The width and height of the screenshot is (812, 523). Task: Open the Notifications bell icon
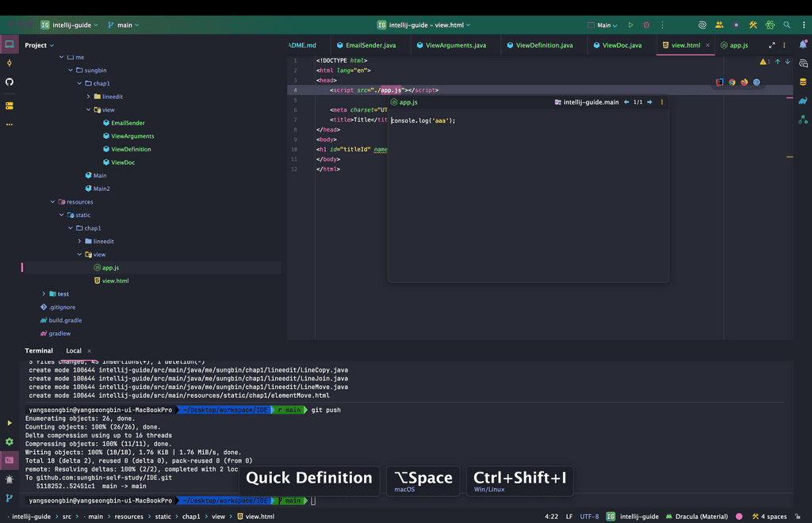[803, 45]
